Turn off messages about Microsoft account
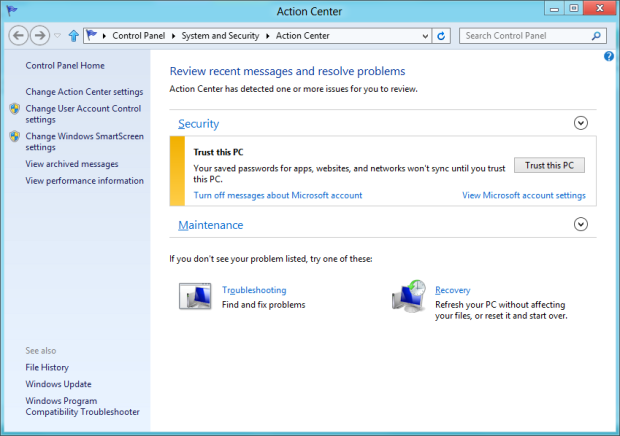 (278, 195)
